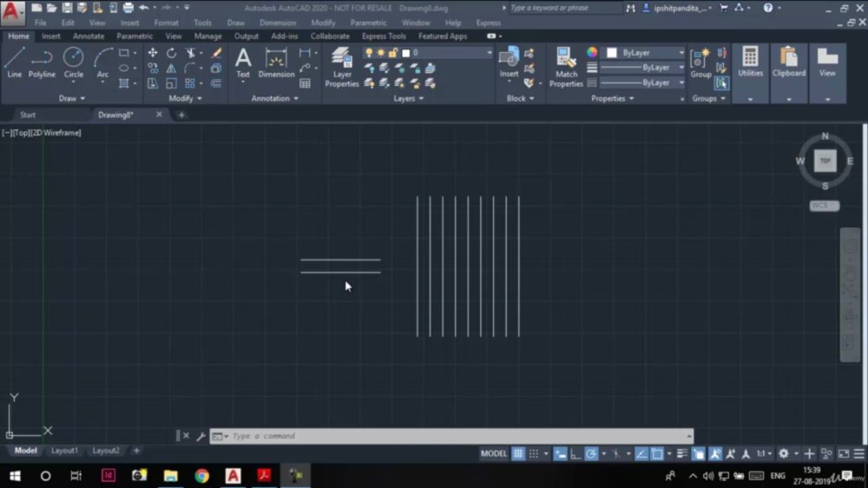Screen dimensions: 868x488
Task: Switch to the Annotate ribbon tab
Action: [89, 36]
